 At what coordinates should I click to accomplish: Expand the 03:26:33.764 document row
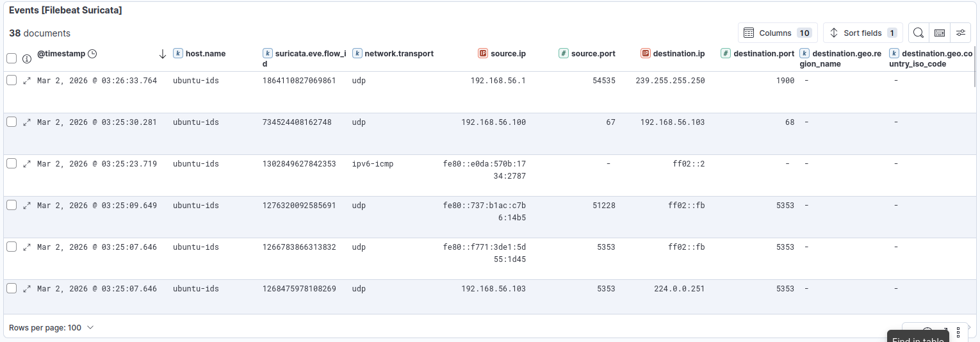(27, 81)
